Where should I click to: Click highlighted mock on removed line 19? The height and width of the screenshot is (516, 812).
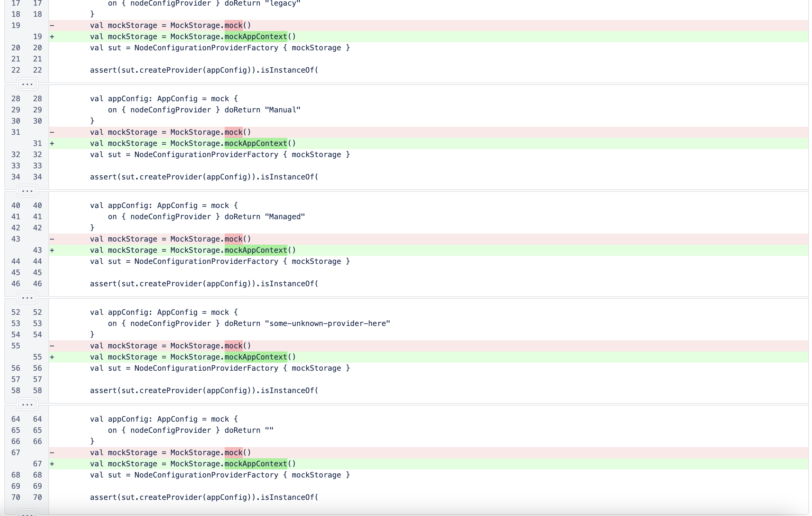coord(233,25)
